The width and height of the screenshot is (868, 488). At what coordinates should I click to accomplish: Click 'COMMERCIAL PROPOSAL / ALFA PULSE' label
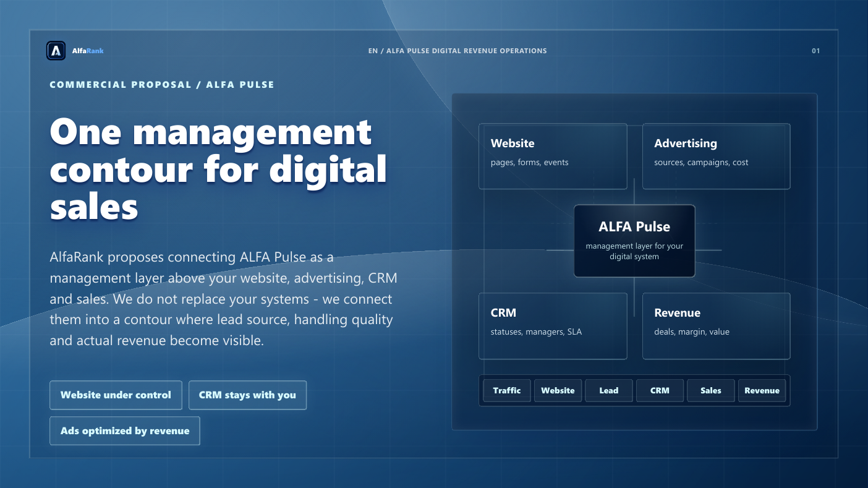point(162,84)
